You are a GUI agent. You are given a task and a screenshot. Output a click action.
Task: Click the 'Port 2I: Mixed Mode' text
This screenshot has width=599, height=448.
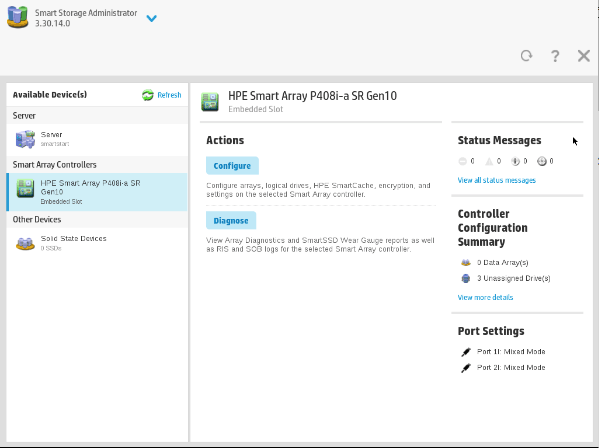point(511,368)
